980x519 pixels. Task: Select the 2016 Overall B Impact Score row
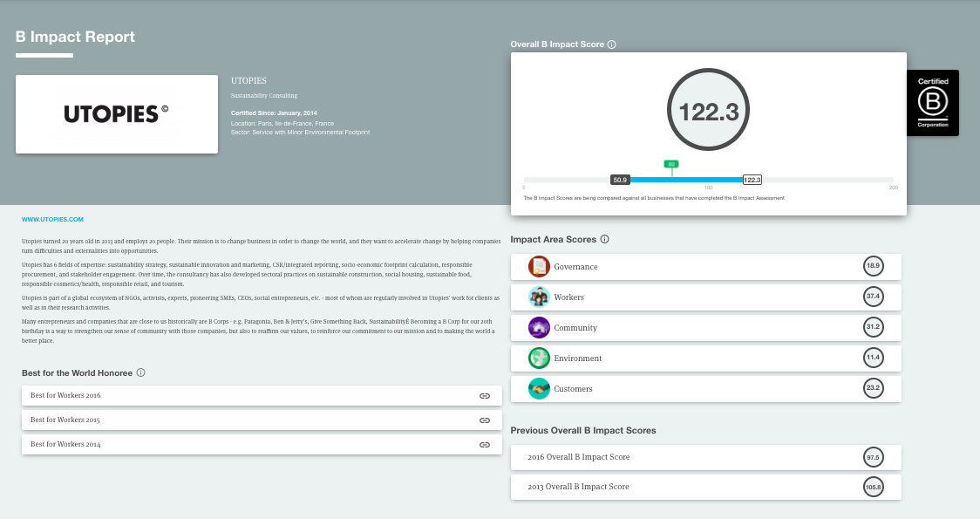(705, 457)
